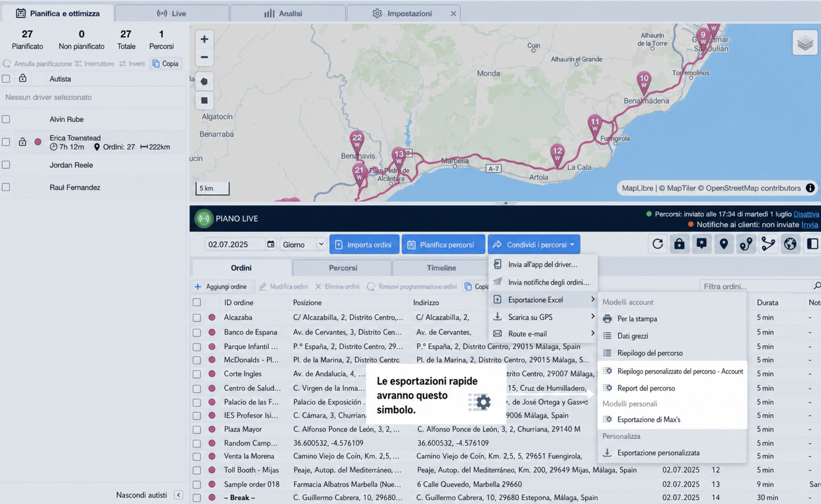Click the Pianifica percorsi button
This screenshot has height=504, width=821.
[443, 244]
